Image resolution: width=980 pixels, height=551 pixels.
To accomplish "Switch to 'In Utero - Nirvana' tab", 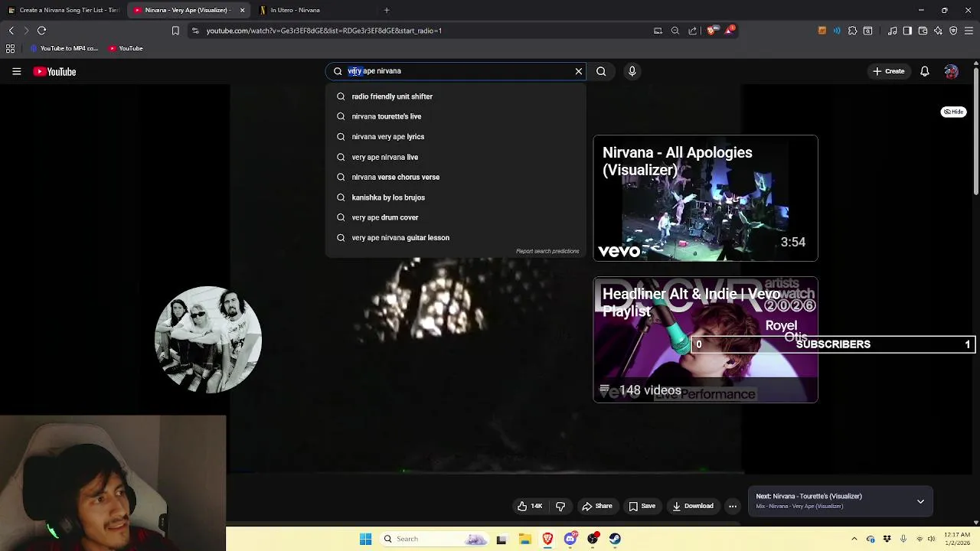I will coord(314,10).
